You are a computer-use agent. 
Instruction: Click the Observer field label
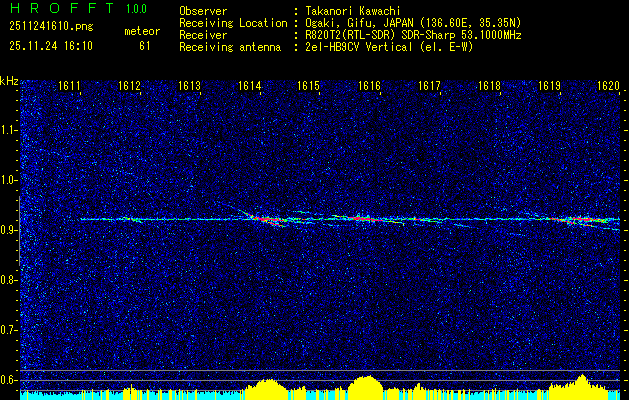(x=203, y=11)
